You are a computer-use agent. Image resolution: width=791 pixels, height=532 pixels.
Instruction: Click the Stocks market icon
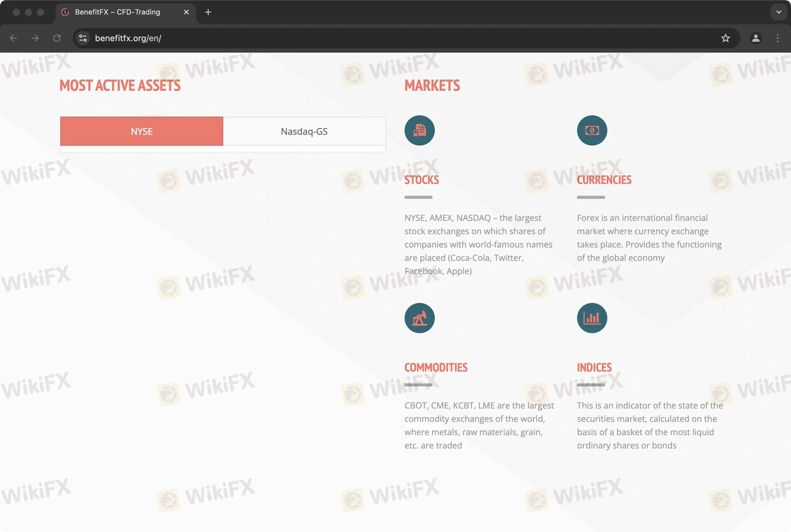(419, 130)
